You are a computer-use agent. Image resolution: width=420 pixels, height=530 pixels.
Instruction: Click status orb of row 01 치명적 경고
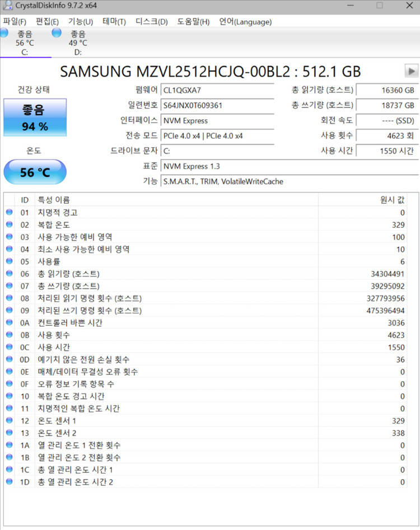pyautogui.click(x=10, y=212)
